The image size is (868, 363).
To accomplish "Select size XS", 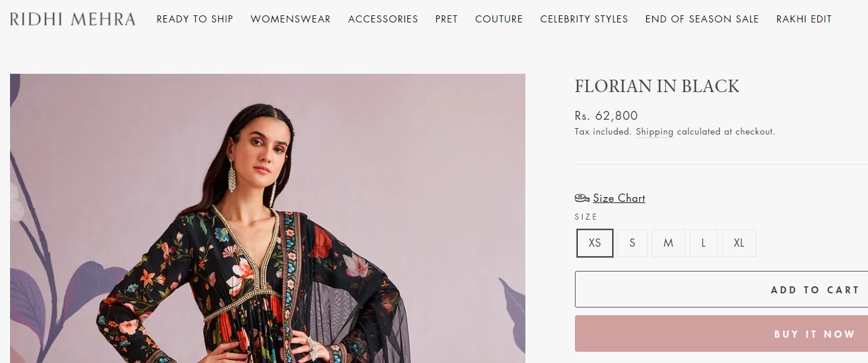I will click(595, 243).
